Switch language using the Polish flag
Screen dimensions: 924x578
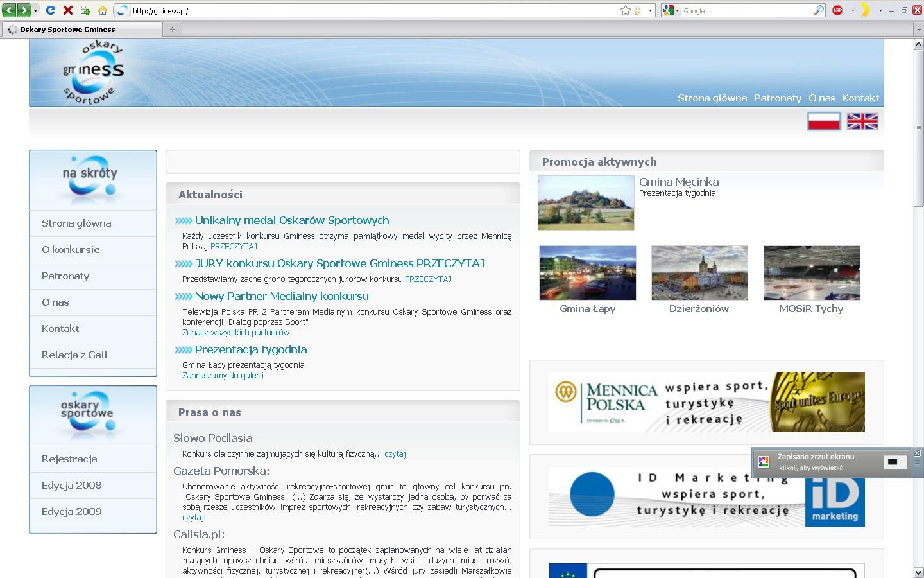824,121
